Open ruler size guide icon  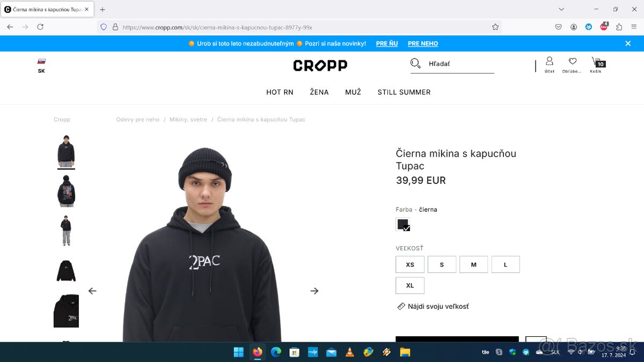pyautogui.click(x=401, y=306)
